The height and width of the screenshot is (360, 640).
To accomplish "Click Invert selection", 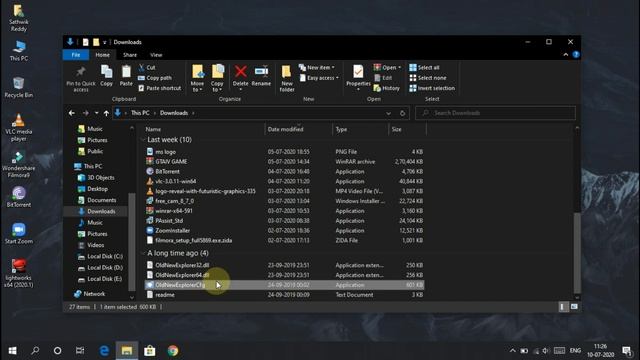I will (432, 88).
